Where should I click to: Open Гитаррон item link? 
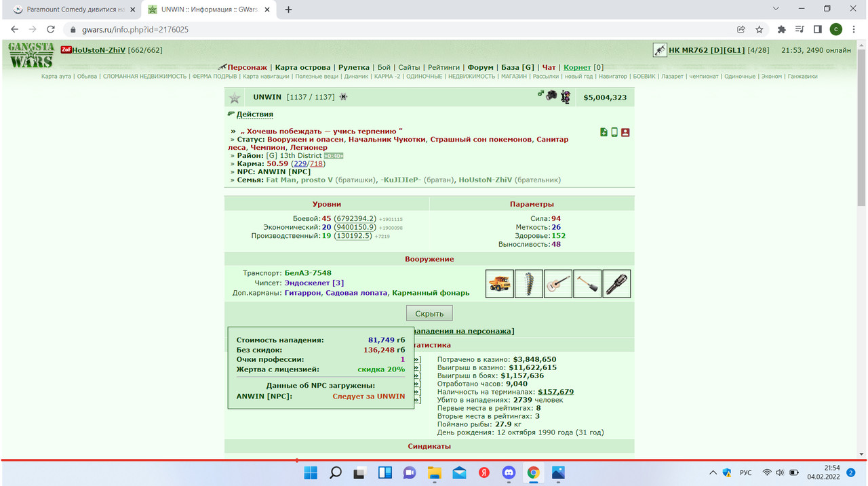click(x=302, y=293)
